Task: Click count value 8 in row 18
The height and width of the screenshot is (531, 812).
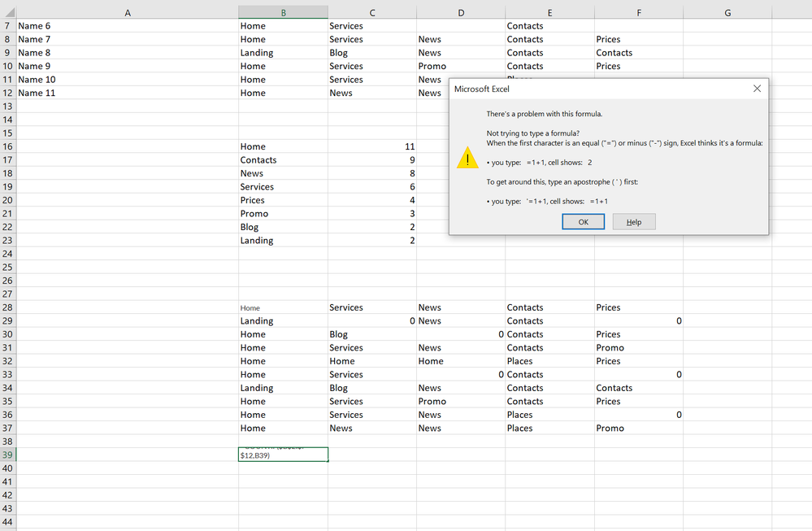Action: (372, 173)
